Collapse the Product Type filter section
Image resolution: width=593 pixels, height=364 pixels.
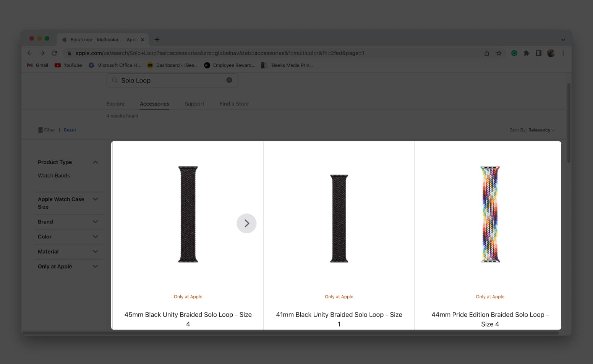96,162
